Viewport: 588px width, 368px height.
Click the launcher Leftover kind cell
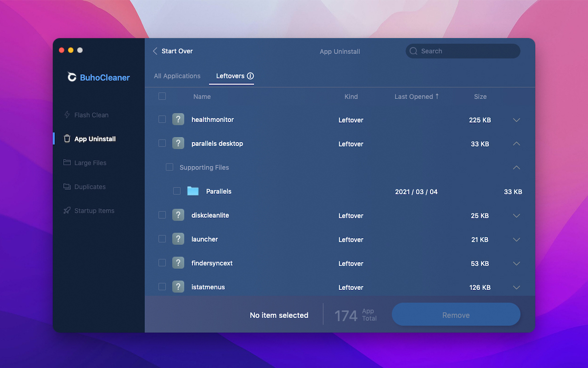[351, 240]
